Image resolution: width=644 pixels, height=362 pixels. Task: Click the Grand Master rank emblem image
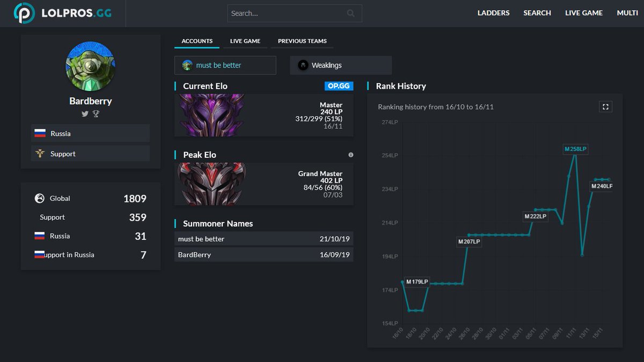tap(211, 184)
